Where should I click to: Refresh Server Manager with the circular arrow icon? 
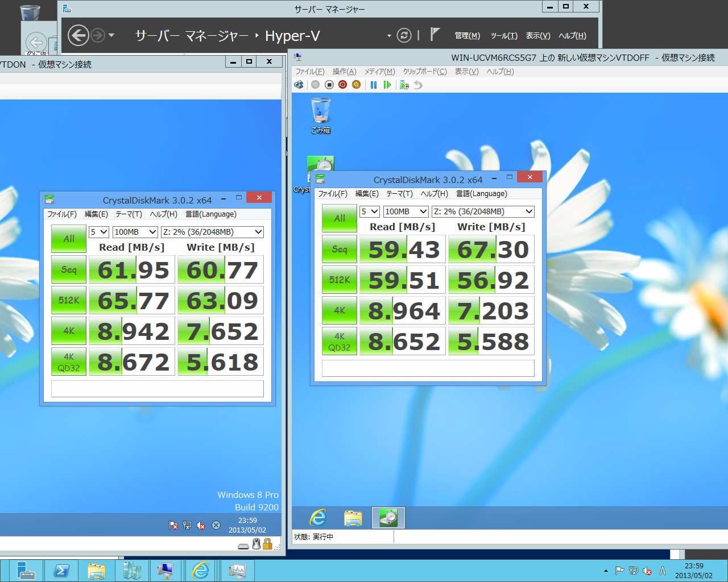coord(404,35)
